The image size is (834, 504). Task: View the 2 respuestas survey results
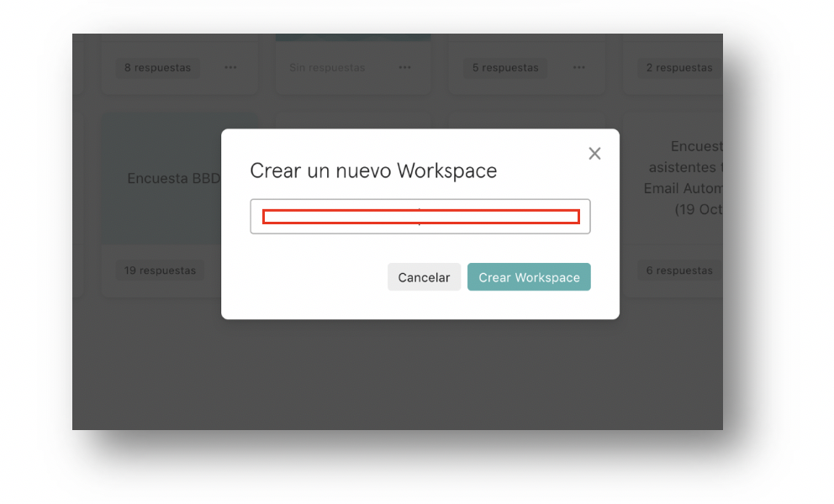678,68
